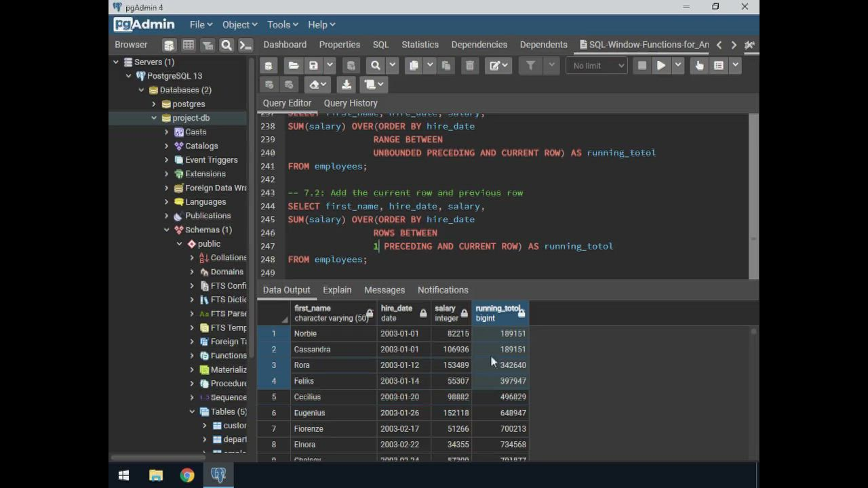Open Search Objects in Browser toolbar
Viewport: 868px width, 488px height.
pos(226,45)
